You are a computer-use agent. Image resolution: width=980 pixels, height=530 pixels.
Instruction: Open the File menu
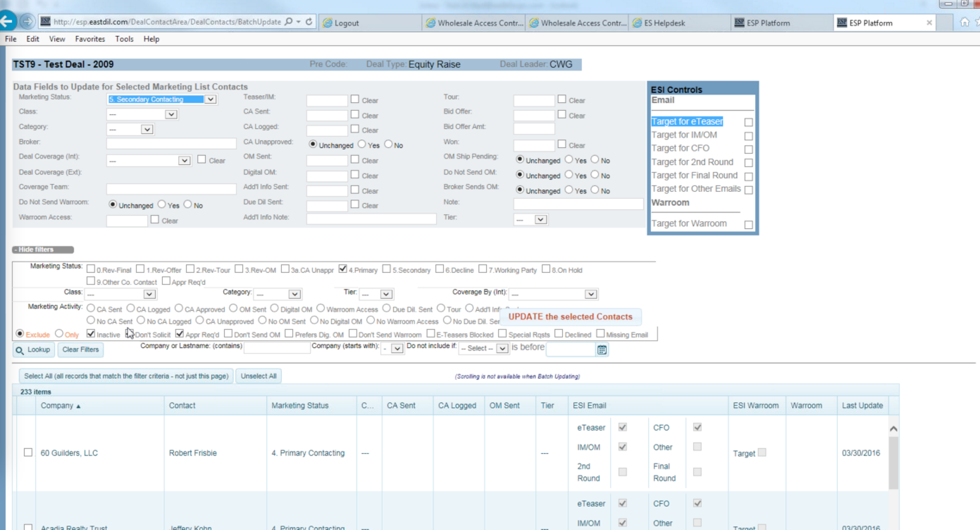point(11,39)
